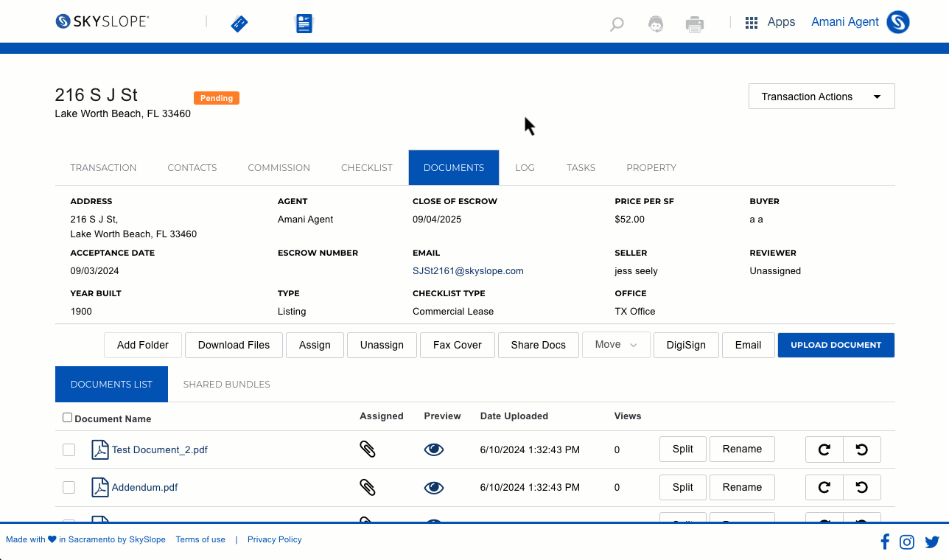The height and width of the screenshot is (560, 949).
Task: Tick the checkbox for Addendum.pdf
Action: pos(69,487)
